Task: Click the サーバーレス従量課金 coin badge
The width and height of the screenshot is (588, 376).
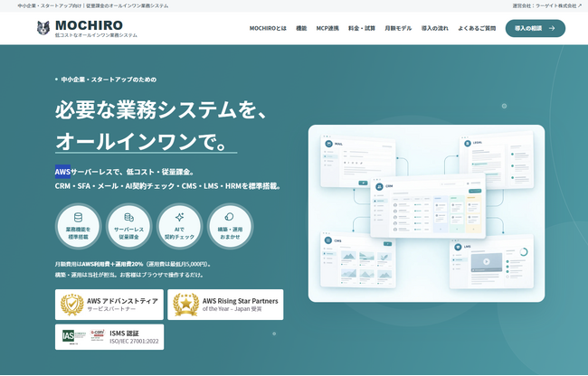Action: click(x=128, y=226)
